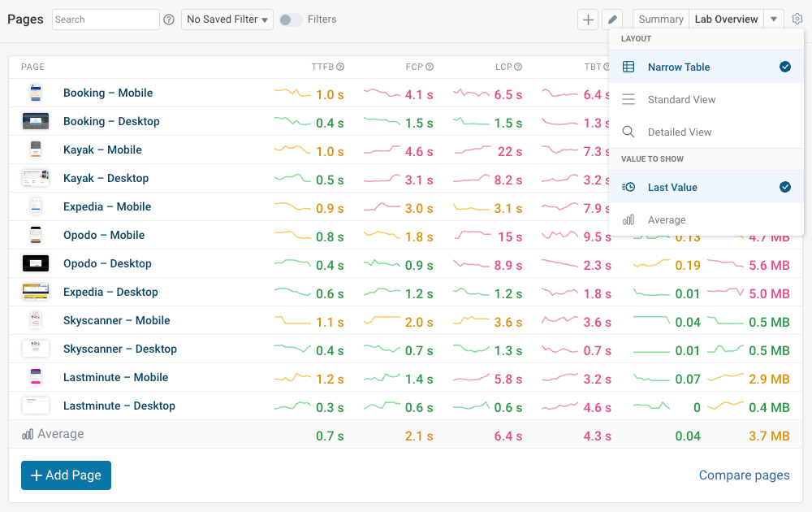Open the settings gear icon

tap(797, 20)
